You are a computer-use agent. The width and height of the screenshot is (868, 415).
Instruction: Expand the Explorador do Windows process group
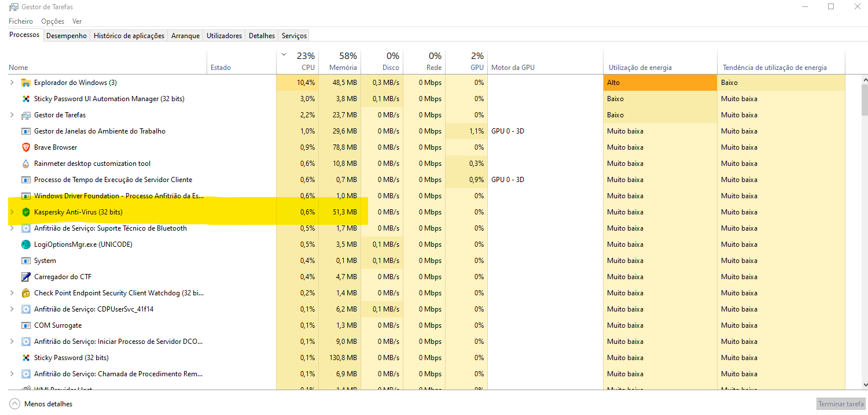pyautogui.click(x=12, y=83)
